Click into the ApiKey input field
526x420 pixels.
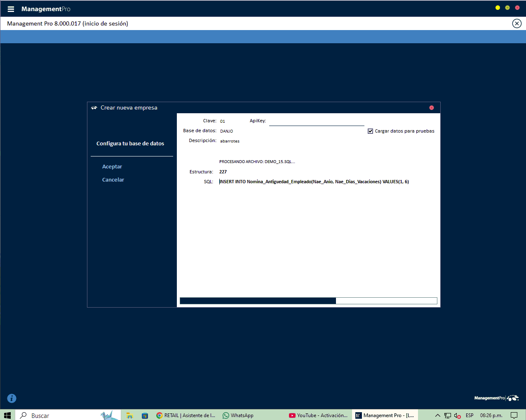pyautogui.click(x=316, y=121)
